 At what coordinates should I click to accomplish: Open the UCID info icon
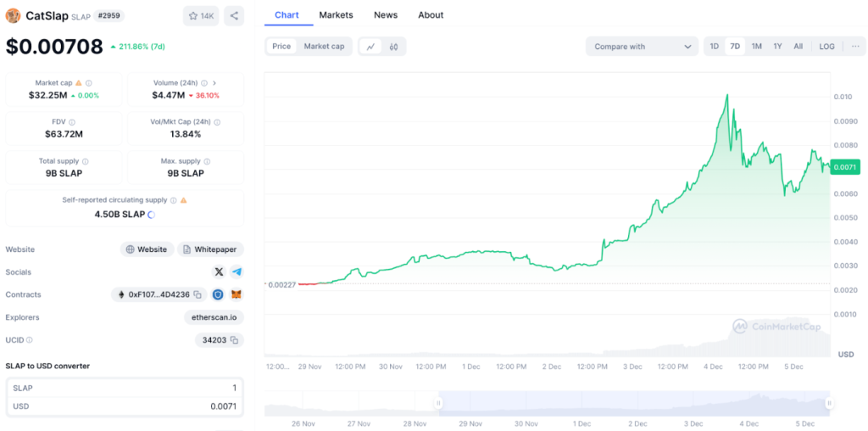[30, 340]
